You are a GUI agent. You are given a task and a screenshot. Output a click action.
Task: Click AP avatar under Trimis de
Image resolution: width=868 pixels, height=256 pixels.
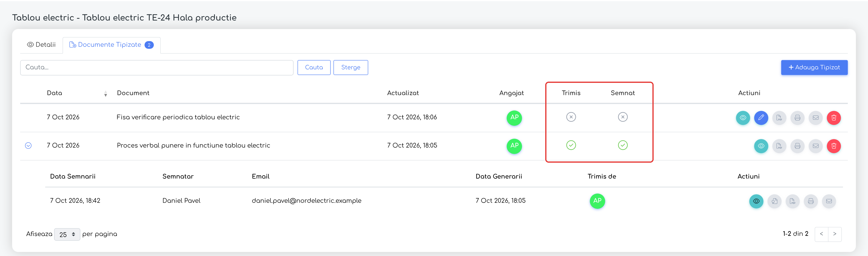[597, 201]
